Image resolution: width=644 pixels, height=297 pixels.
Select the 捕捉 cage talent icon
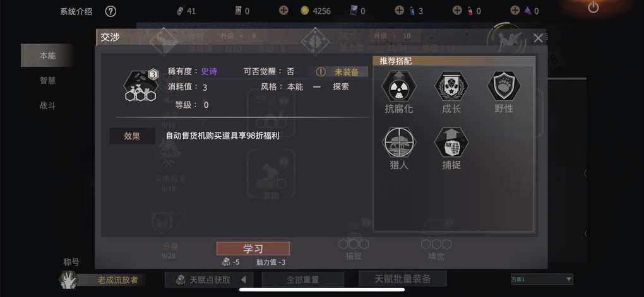[x=451, y=143]
